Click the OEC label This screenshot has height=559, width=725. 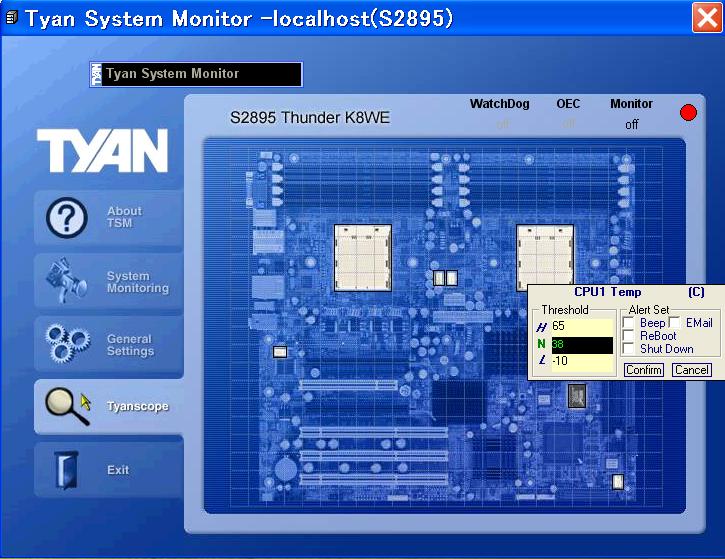point(568,104)
